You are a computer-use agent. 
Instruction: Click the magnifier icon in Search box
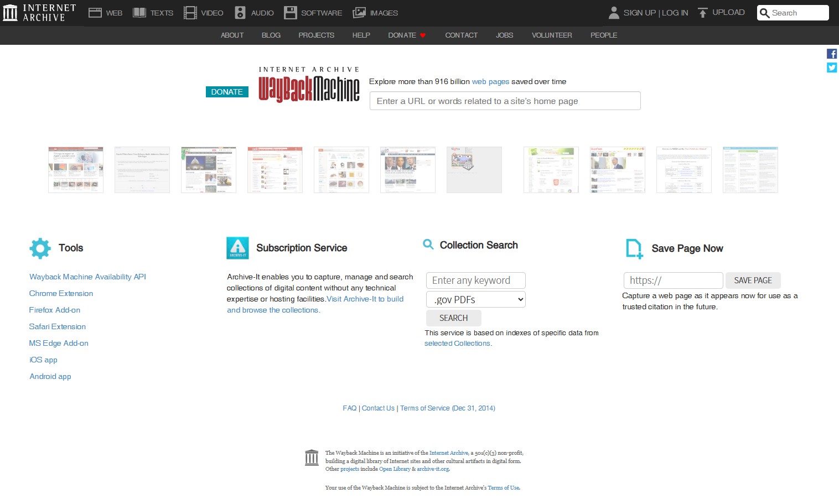(x=765, y=13)
